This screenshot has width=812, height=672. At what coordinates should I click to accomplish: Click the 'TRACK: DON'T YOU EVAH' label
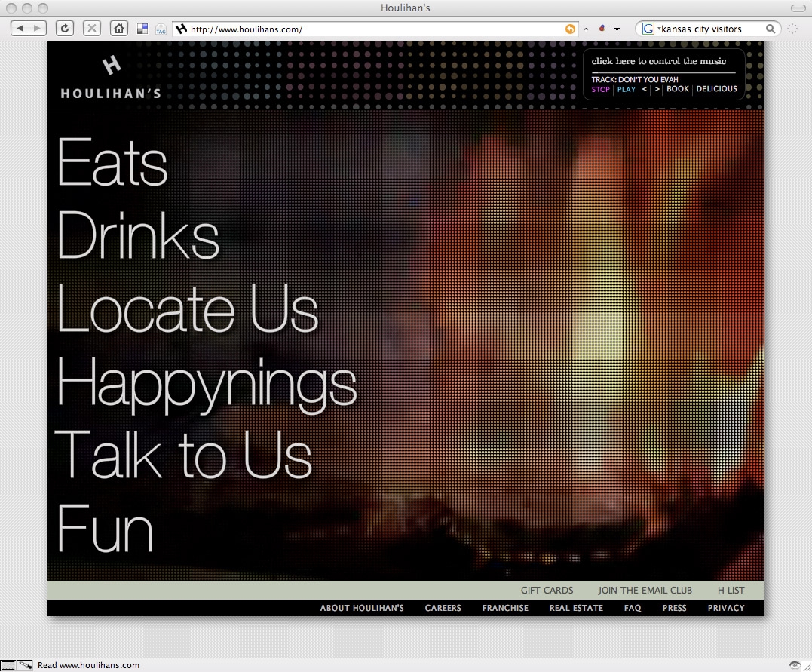[x=635, y=79]
